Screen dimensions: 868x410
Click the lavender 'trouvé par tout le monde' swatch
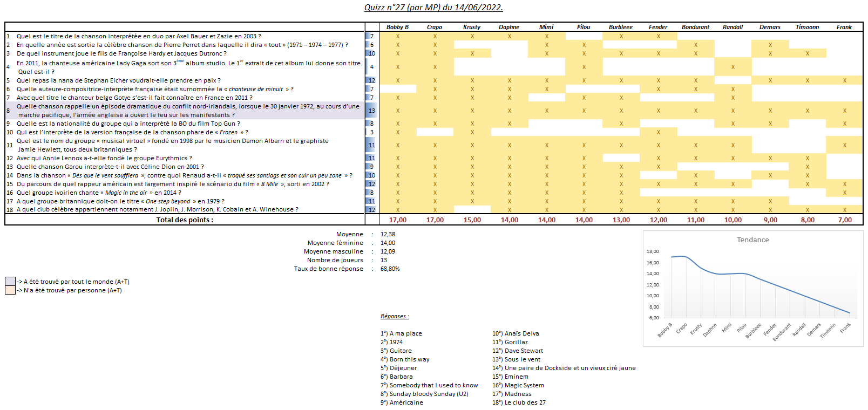click(x=10, y=282)
